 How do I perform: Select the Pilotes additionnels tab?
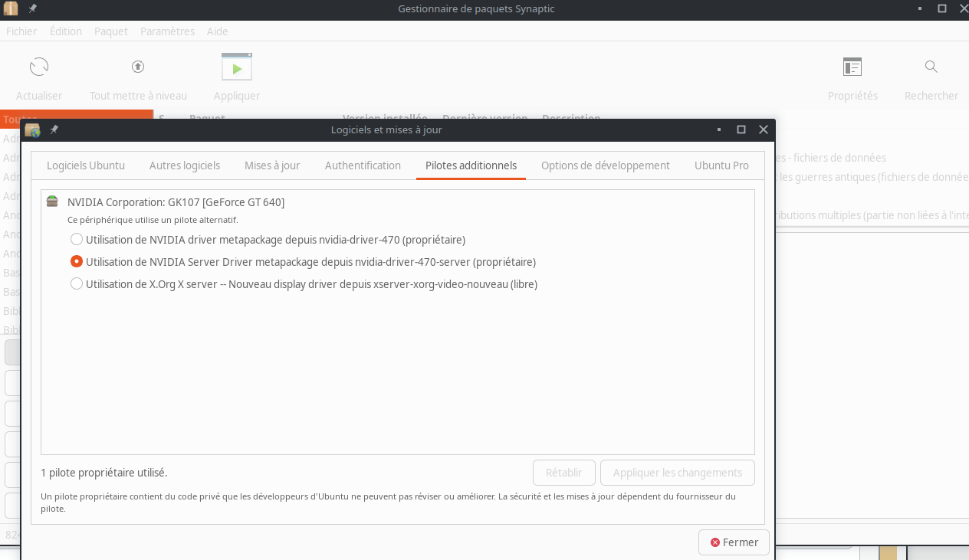[471, 165]
